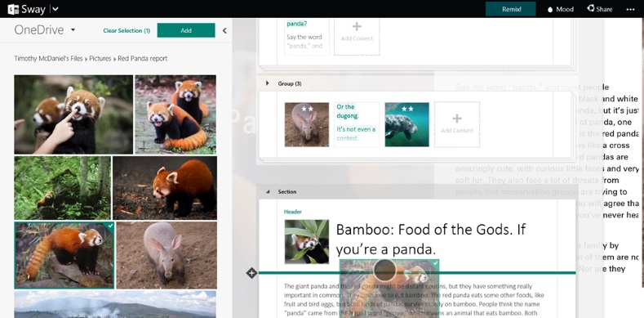Add Content in group card row
The width and height of the screenshot is (644, 318).
[x=457, y=124]
